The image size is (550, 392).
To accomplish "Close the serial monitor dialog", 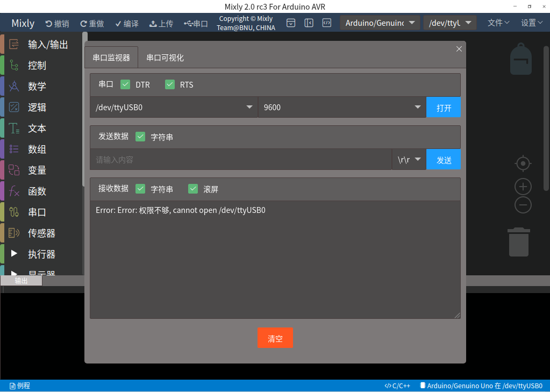I will (x=459, y=49).
